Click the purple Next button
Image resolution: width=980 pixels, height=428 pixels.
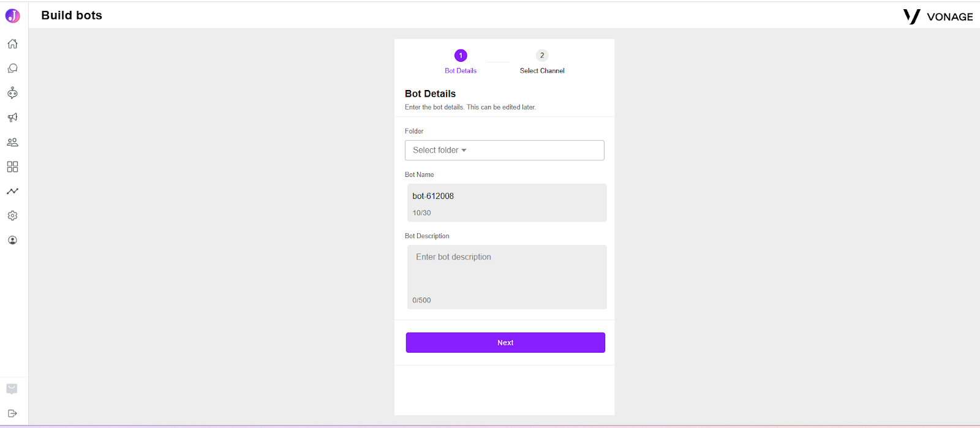[x=505, y=343]
